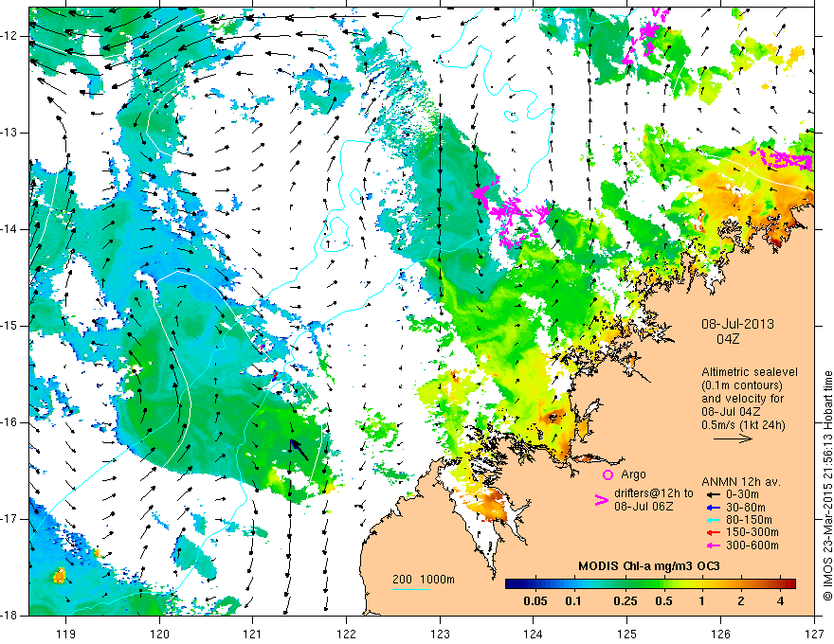Click the latitude axis label -15
The height and width of the screenshot is (644, 834).
9,326
